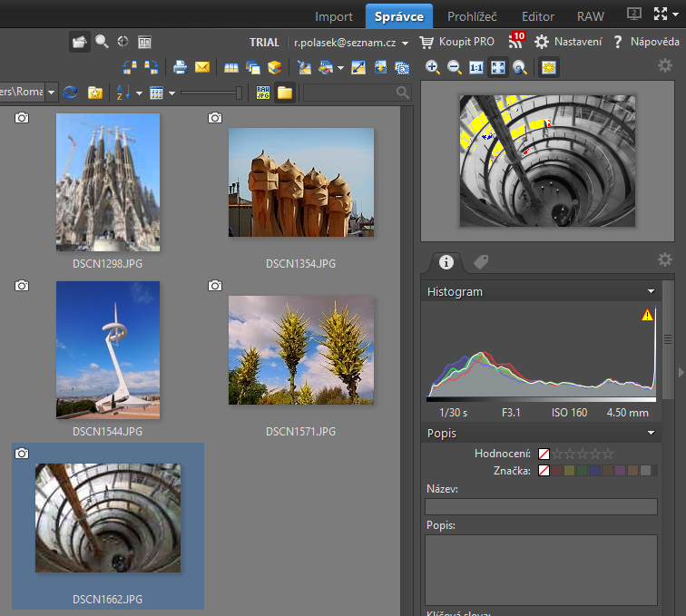Toggle RAW JPG pairing button
This screenshot has height=616, width=686.
coord(263,93)
